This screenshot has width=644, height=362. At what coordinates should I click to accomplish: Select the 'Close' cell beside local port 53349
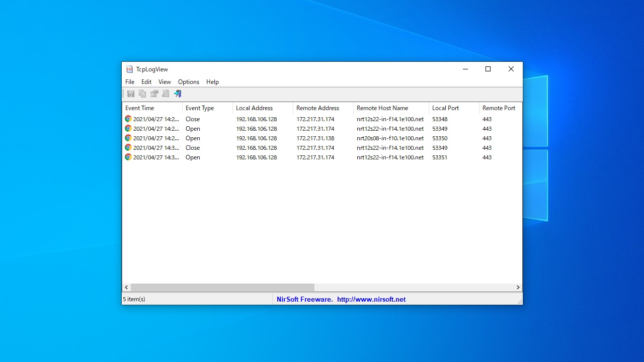coord(193,148)
